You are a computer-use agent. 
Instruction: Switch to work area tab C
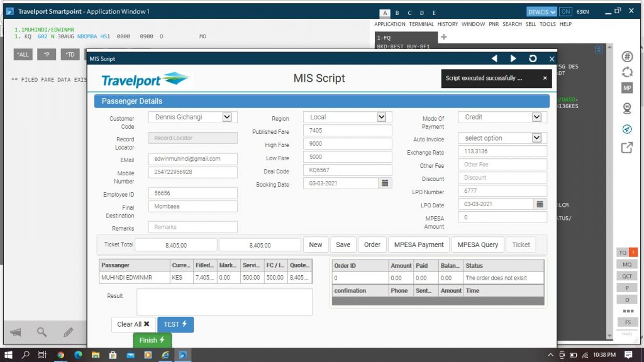pyautogui.click(x=409, y=13)
